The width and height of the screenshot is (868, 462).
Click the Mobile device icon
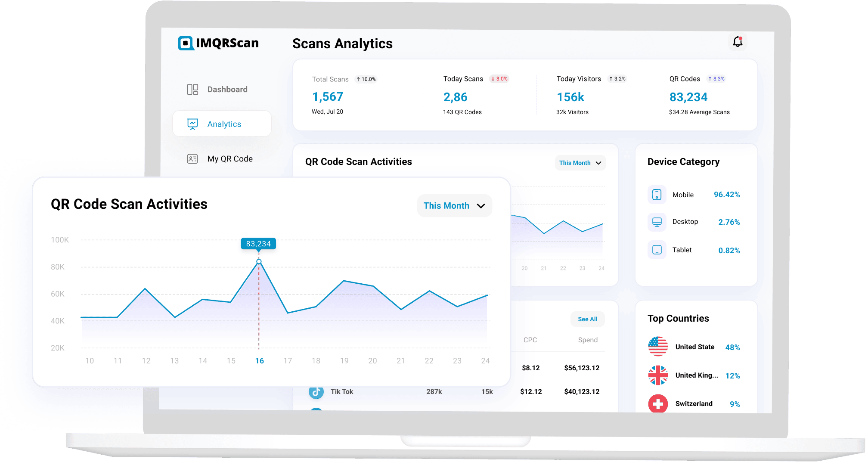click(657, 195)
